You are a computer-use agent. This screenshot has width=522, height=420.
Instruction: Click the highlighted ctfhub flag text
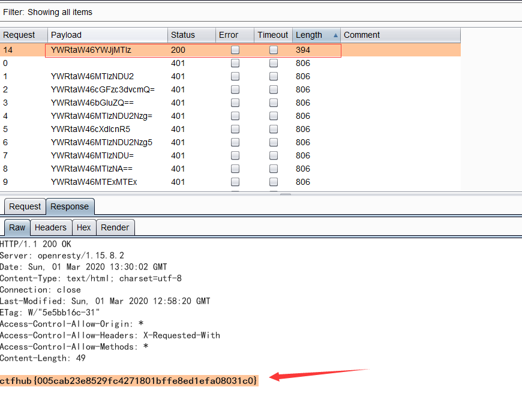[129, 380]
